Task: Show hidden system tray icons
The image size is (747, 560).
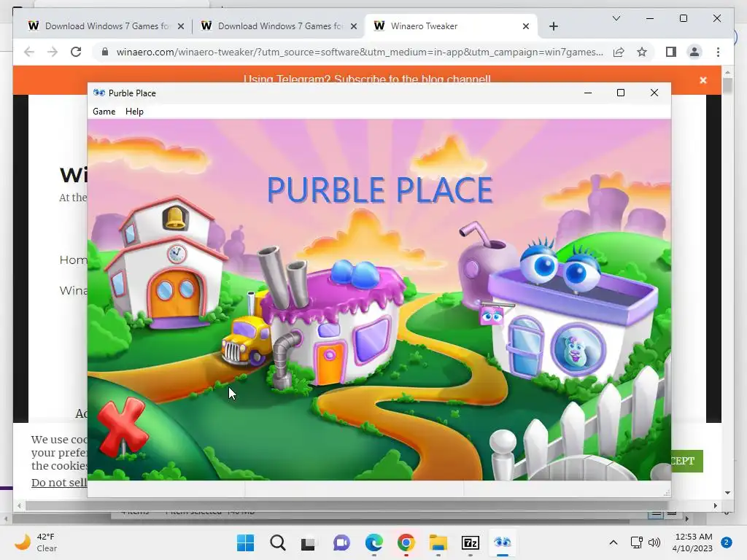Action: [613, 542]
